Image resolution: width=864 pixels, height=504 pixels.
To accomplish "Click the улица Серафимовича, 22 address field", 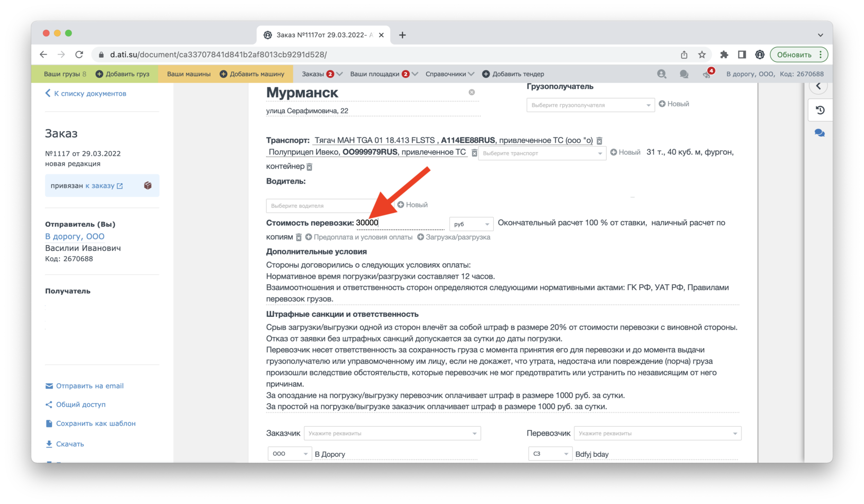I will click(372, 111).
